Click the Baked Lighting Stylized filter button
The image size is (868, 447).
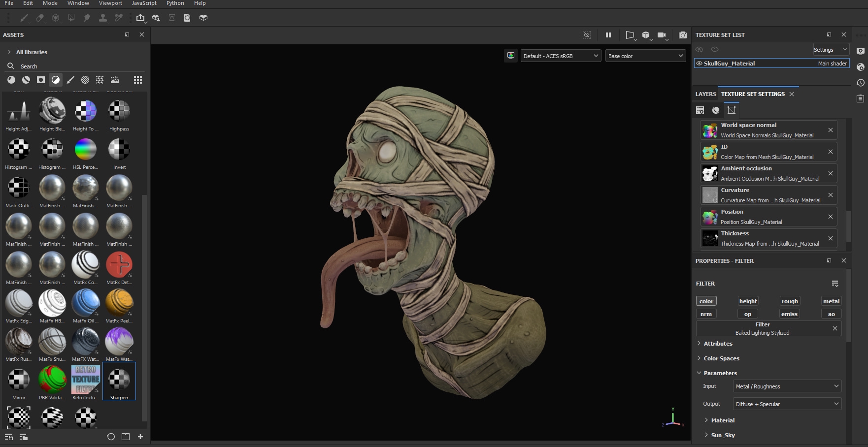point(762,329)
